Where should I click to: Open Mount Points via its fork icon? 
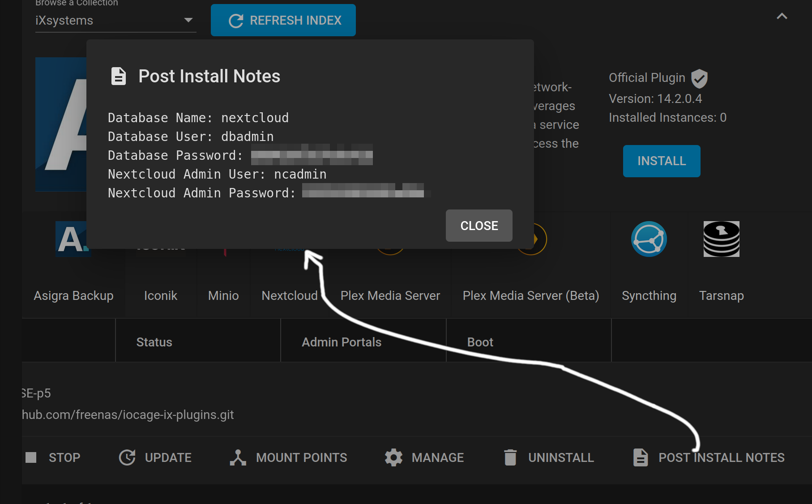pyautogui.click(x=238, y=457)
